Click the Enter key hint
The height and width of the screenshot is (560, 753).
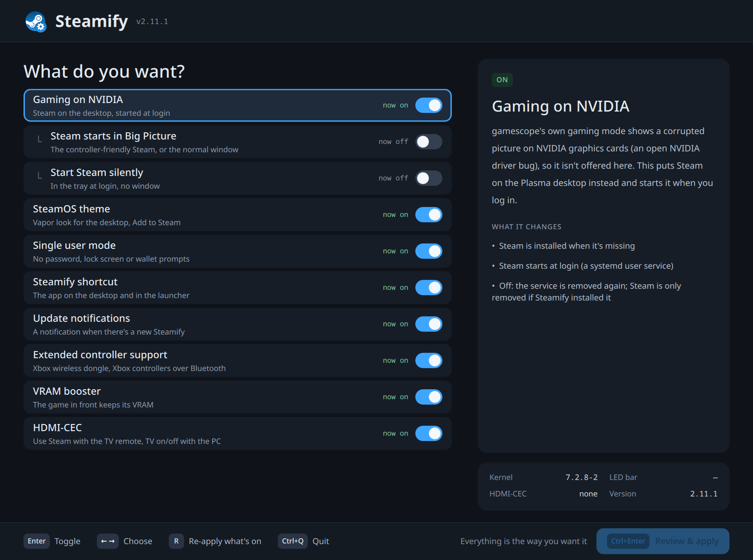click(37, 541)
